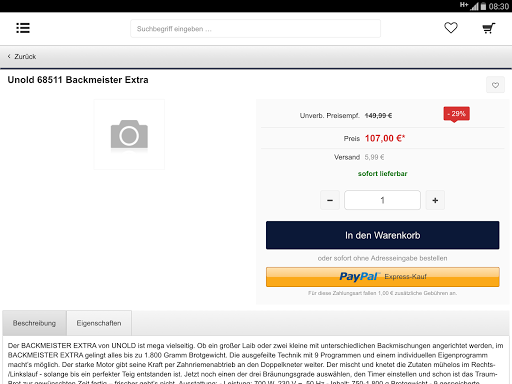The image size is (512, 384).
Task: Tap the battery icon in status bar
Action: point(483,6)
